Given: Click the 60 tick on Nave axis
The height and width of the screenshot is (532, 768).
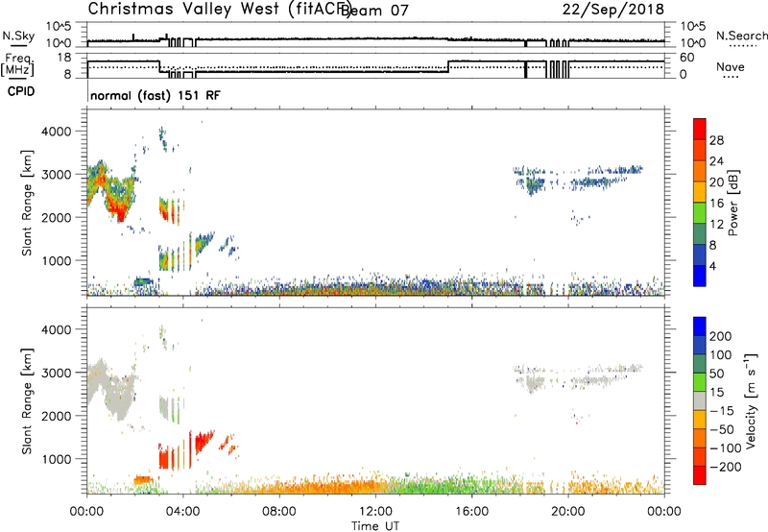Looking at the screenshot, I should click(x=687, y=58).
